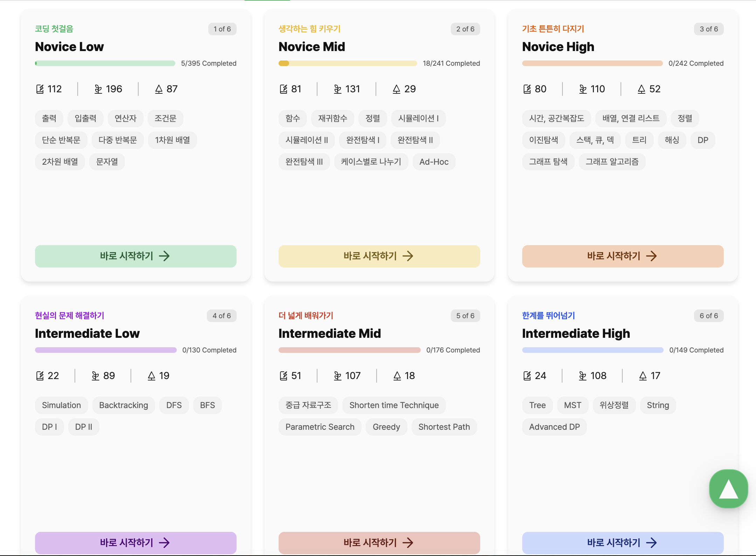Click Novice Mid triangle icon beside 29
Viewport: 756px width, 556px height.
(x=396, y=89)
